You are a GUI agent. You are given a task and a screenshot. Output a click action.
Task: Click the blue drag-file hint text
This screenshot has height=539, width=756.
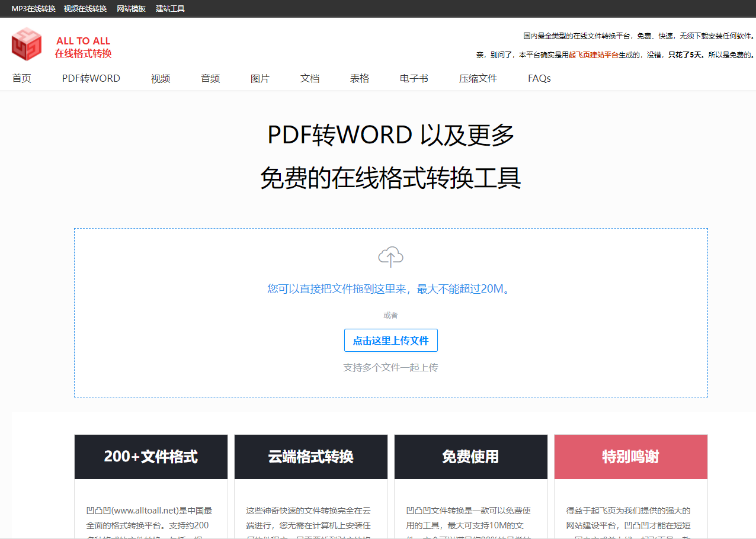coord(389,289)
